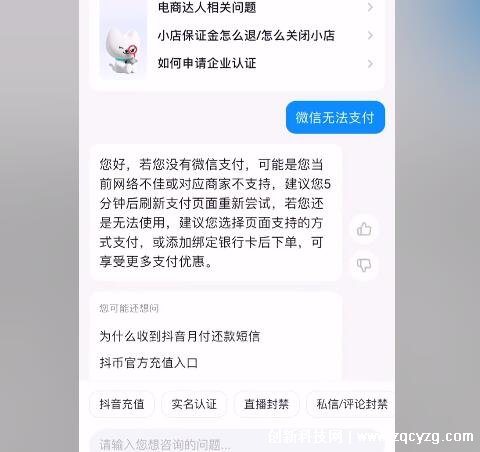480x452 pixels.
Task: Open 电商达人相关问题 topic
Action: pos(207,7)
